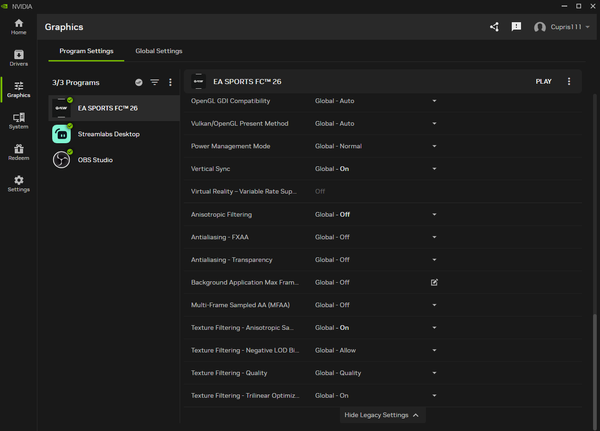
Task: Click the filter icon above the programs list
Action: [154, 82]
